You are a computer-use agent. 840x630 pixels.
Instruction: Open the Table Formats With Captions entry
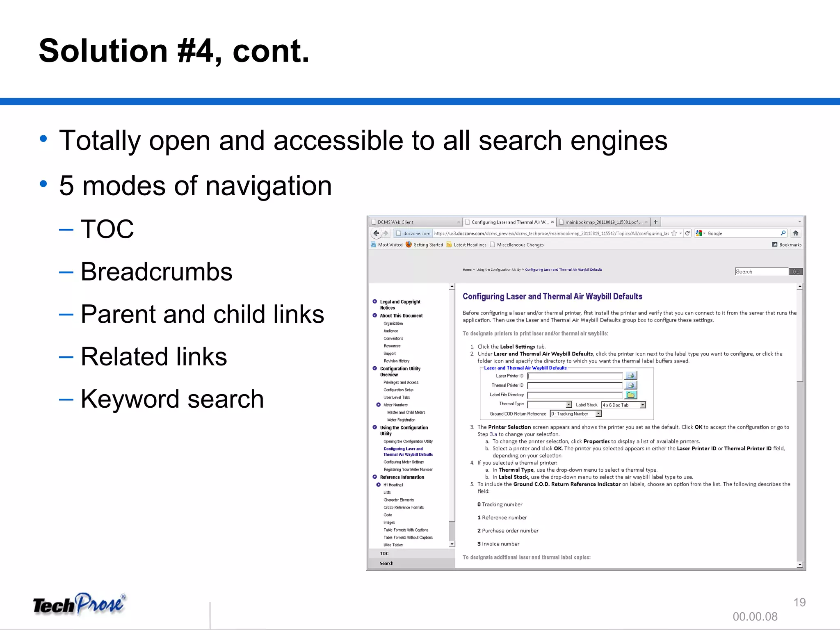(406, 530)
